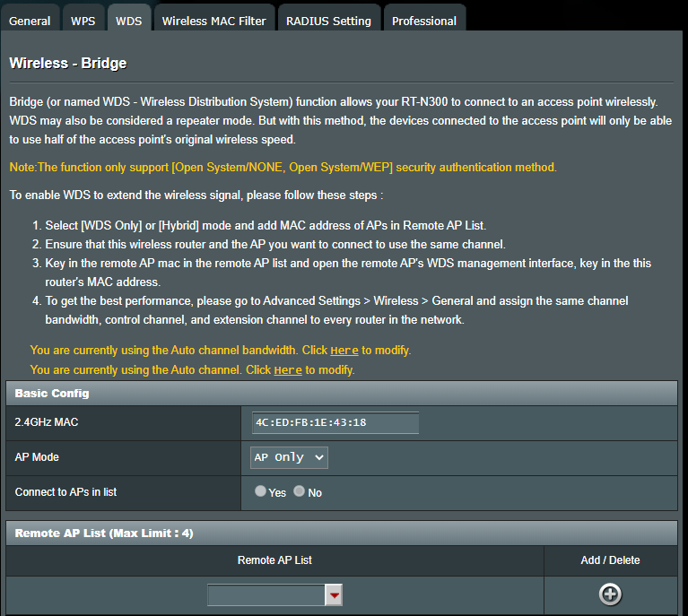Click the Add / Delete column header
Viewport: 688px width, 616px height.
coord(610,560)
